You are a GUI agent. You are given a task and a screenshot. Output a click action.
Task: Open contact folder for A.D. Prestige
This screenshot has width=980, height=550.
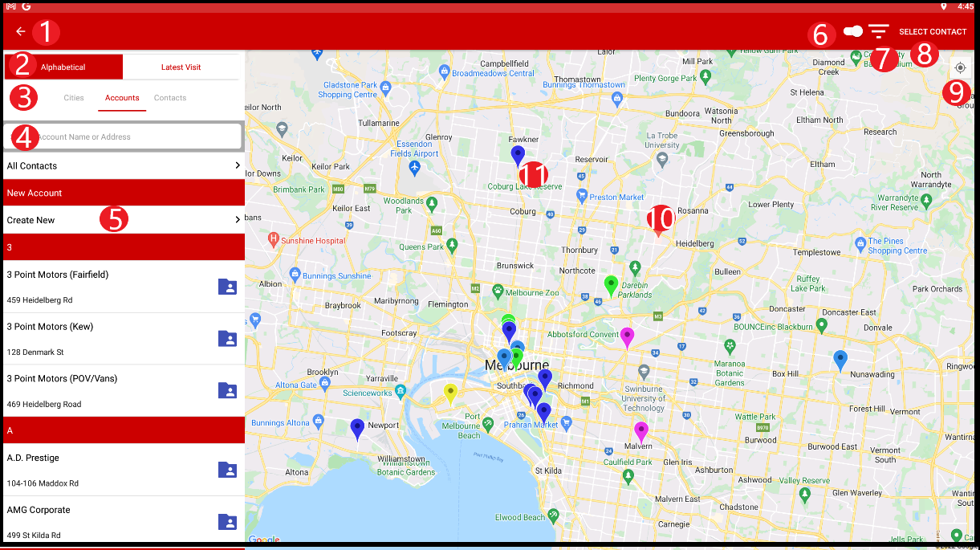click(228, 471)
